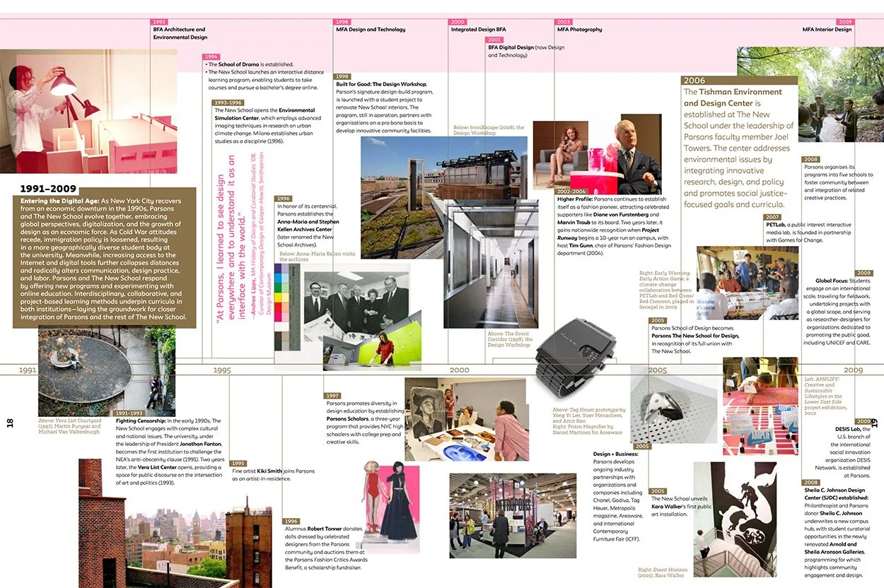The image size is (884, 588).
Task: Click page number 18 on left margin
Action: [9, 423]
